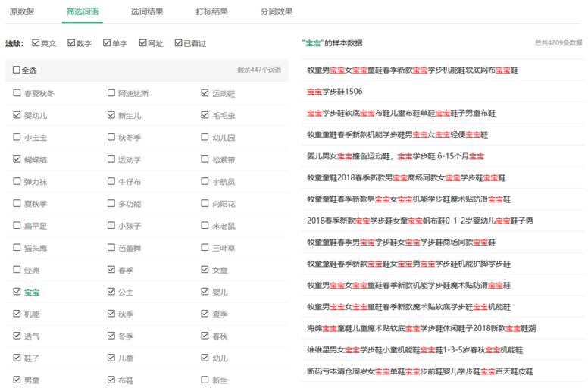Uncheck the 冬季 word checkbox

coord(111,336)
